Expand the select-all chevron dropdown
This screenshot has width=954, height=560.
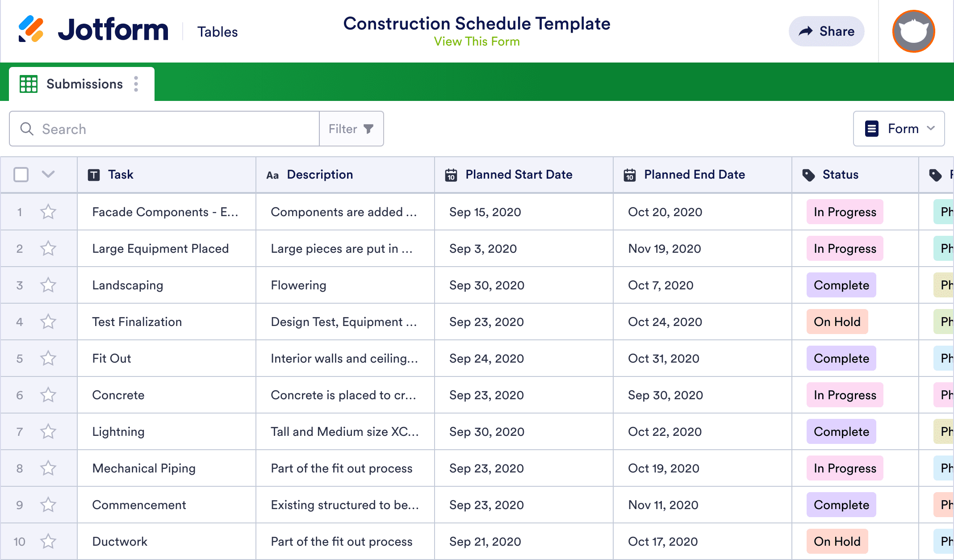click(48, 174)
